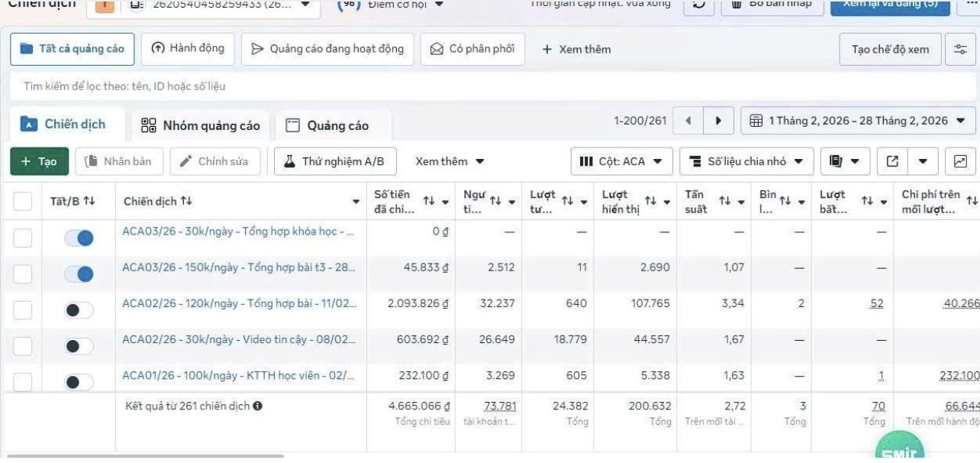Screen dimensions: 980x463
Task: Go to previous page arrow of results
Action: click(688, 121)
